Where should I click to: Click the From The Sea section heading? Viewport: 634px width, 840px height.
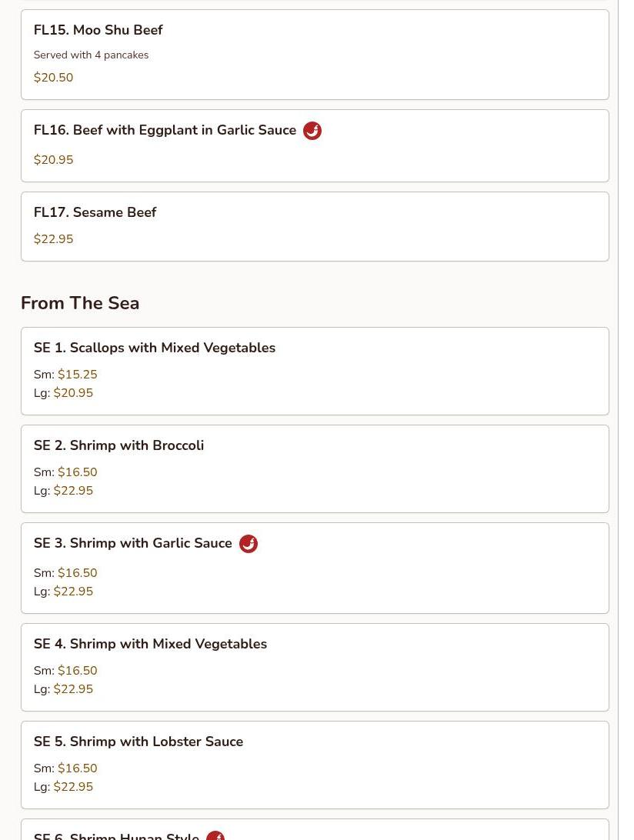click(x=80, y=303)
